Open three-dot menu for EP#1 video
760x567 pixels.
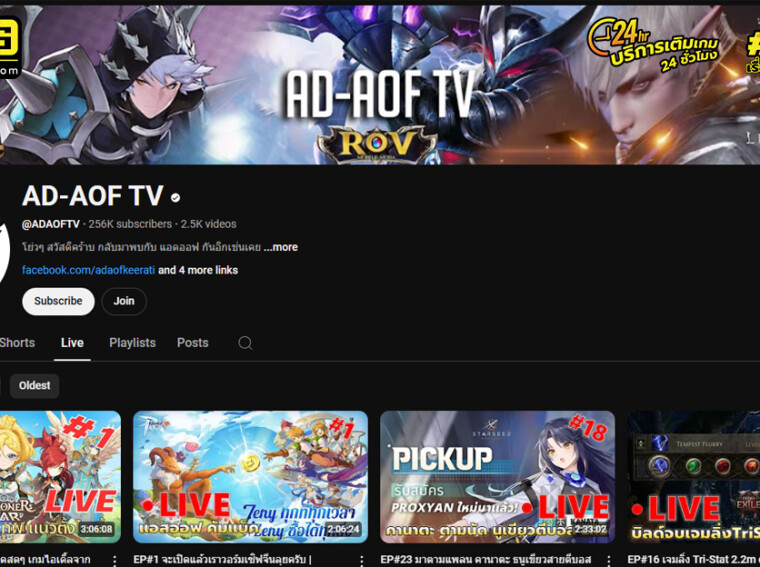[x=361, y=561]
